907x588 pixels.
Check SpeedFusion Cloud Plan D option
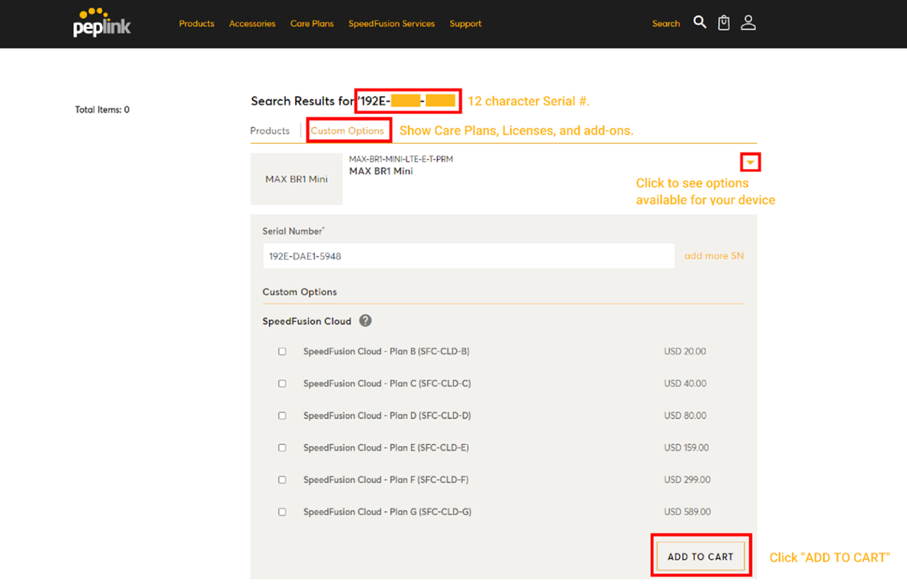[x=282, y=416]
